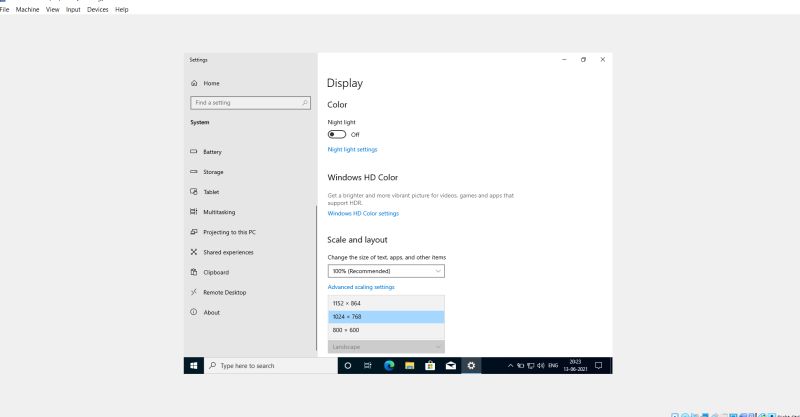The image size is (800, 417).
Task: Maximize the Settings window
Action: [583, 60]
